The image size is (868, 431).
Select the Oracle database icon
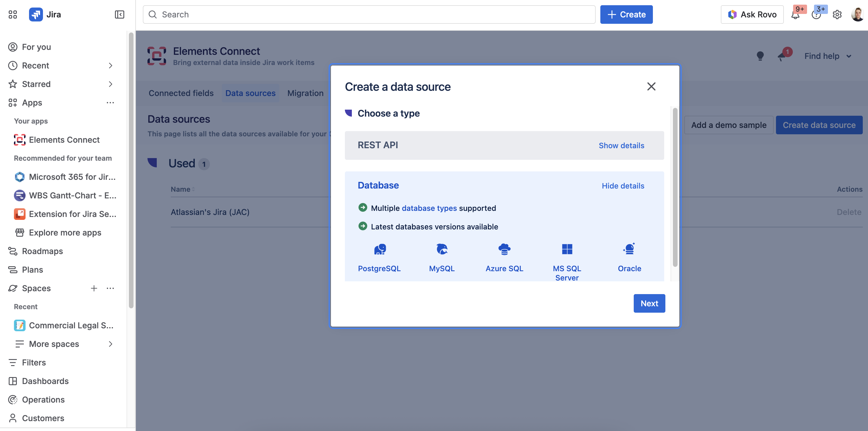click(x=629, y=249)
